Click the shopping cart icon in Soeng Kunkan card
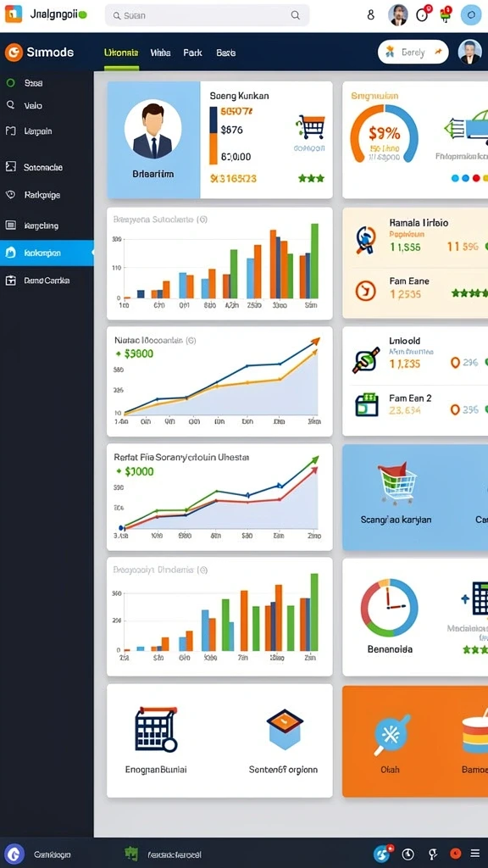Screen dimensions: 488x868 click(x=311, y=127)
